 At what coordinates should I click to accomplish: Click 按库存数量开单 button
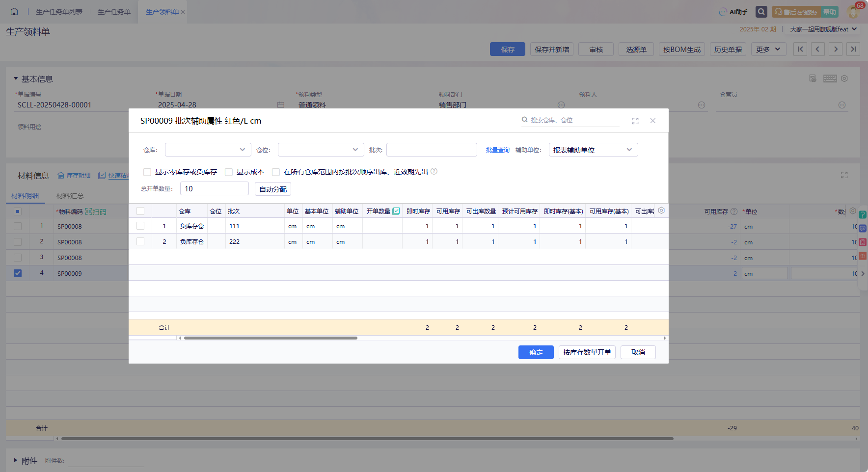587,352
